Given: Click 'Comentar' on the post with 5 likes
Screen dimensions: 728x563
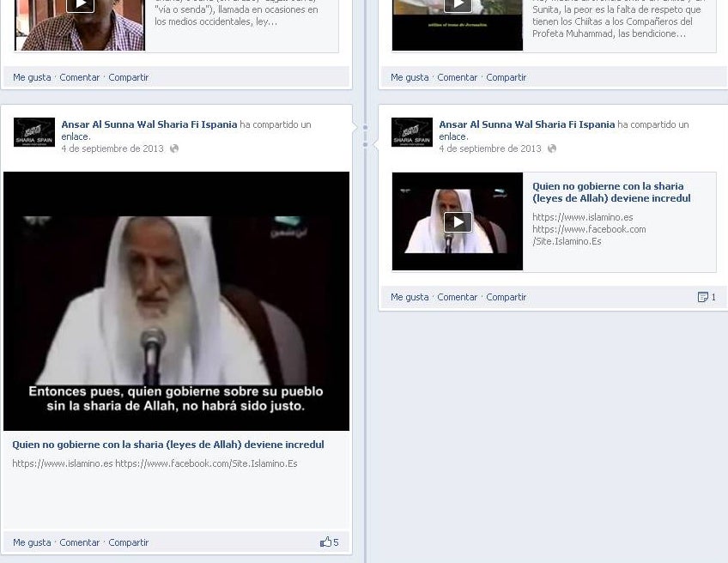Looking at the screenshot, I should click(80, 542).
